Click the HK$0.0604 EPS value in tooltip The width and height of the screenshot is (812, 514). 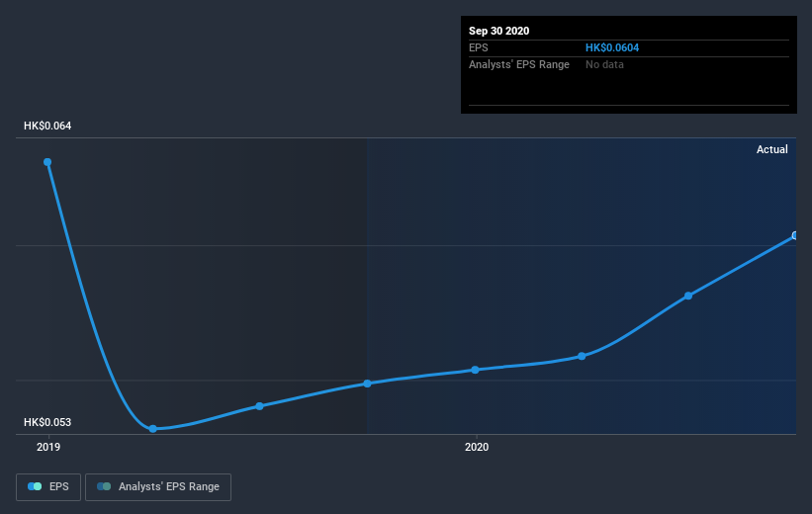[612, 47]
